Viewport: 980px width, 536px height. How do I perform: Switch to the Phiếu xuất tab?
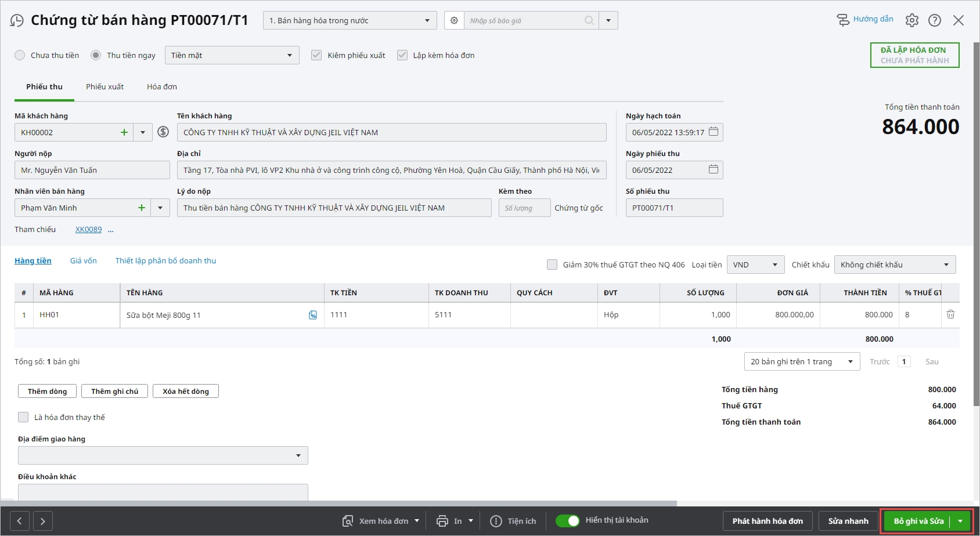coord(105,86)
